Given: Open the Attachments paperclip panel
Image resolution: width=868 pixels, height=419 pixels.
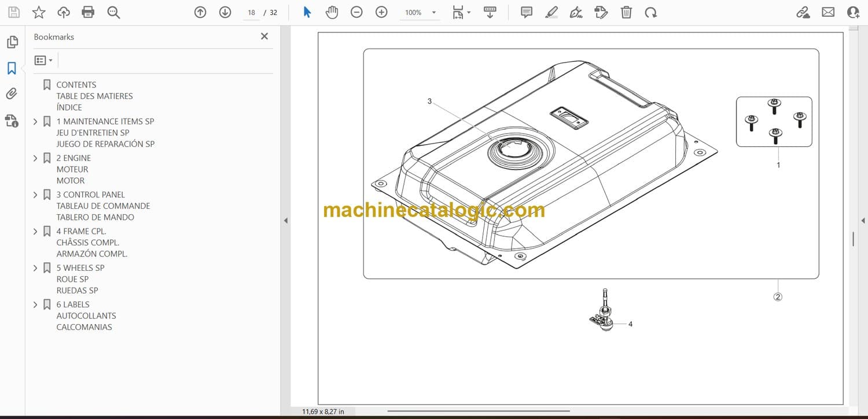Looking at the screenshot, I should click(12, 94).
